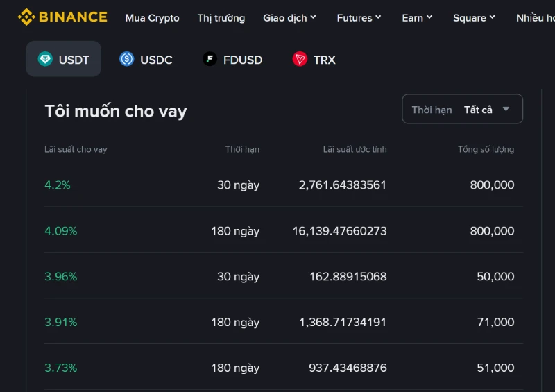Viewport: 555px width, 392px height.
Task: Open Mua Crypto in navigation
Action: coord(152,18)
